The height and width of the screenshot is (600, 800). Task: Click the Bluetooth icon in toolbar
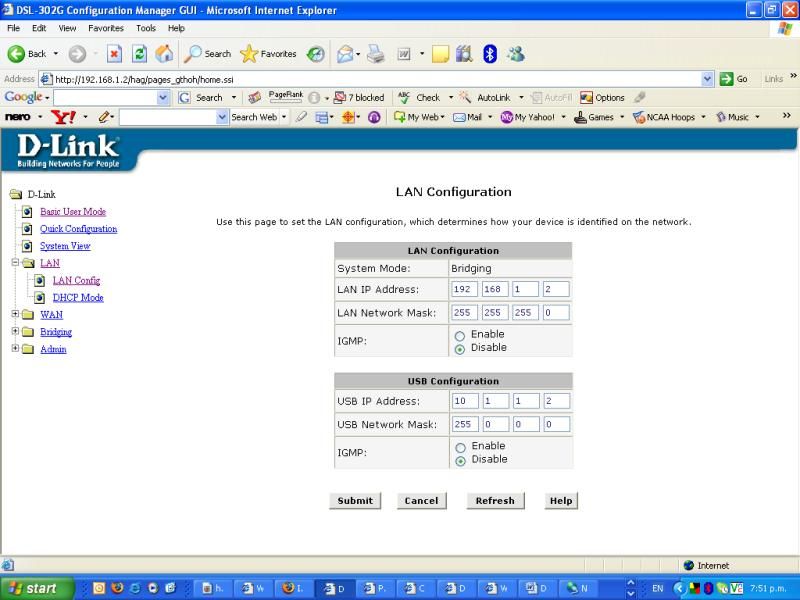point(489,54)
